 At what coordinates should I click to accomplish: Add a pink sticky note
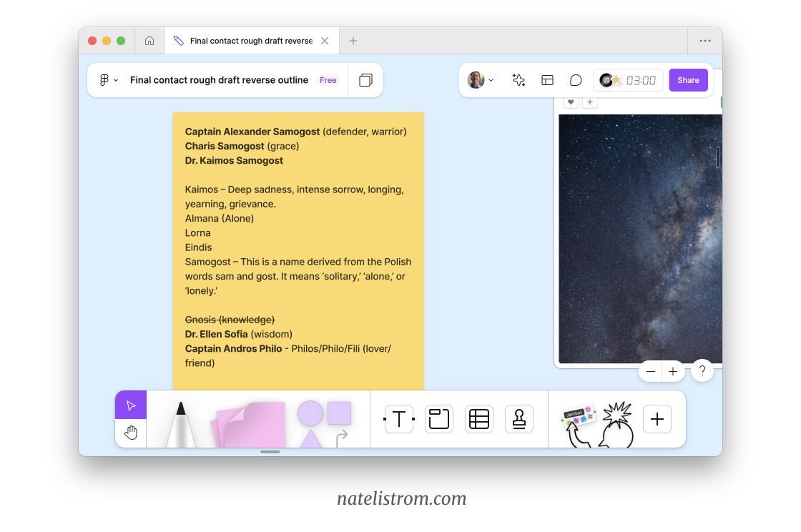[x=248, y=425]
